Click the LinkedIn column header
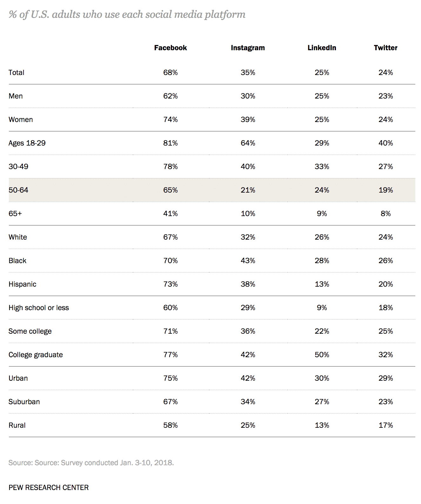 click(x=322, y=48)
